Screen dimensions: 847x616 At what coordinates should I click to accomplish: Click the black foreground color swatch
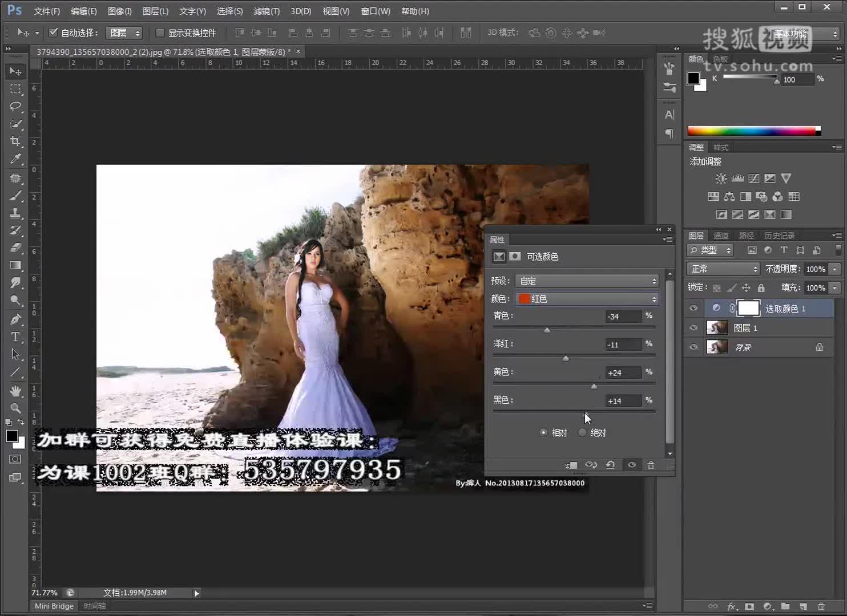13,435
